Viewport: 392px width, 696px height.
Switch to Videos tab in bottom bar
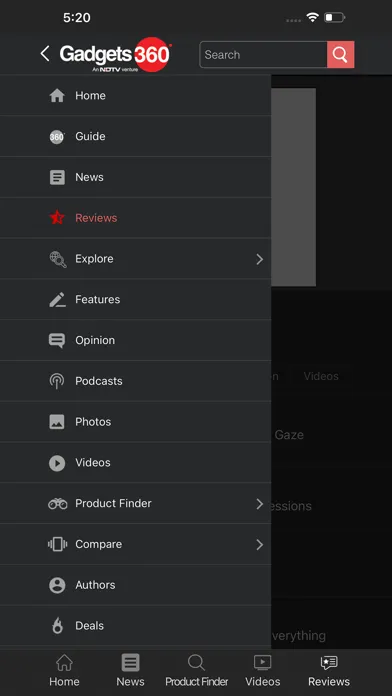262,670
